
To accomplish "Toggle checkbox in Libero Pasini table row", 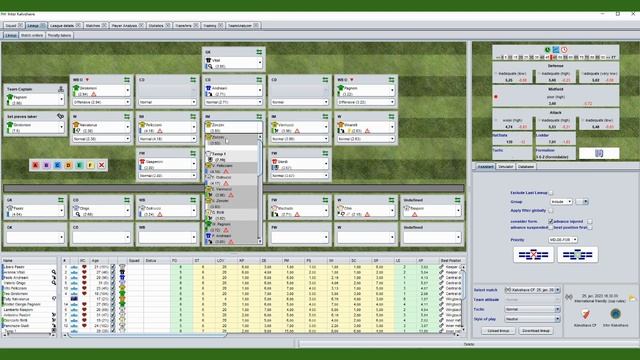I will pyautogui.click(x=113, y=267).
